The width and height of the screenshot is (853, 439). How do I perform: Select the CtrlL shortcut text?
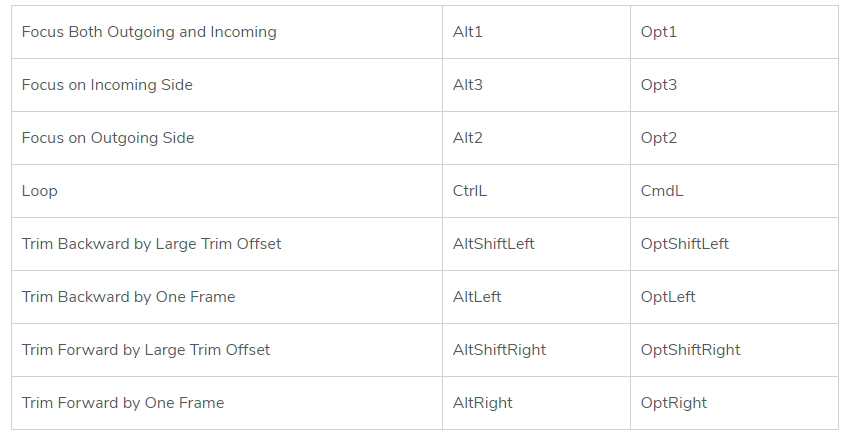pos(470,191)
